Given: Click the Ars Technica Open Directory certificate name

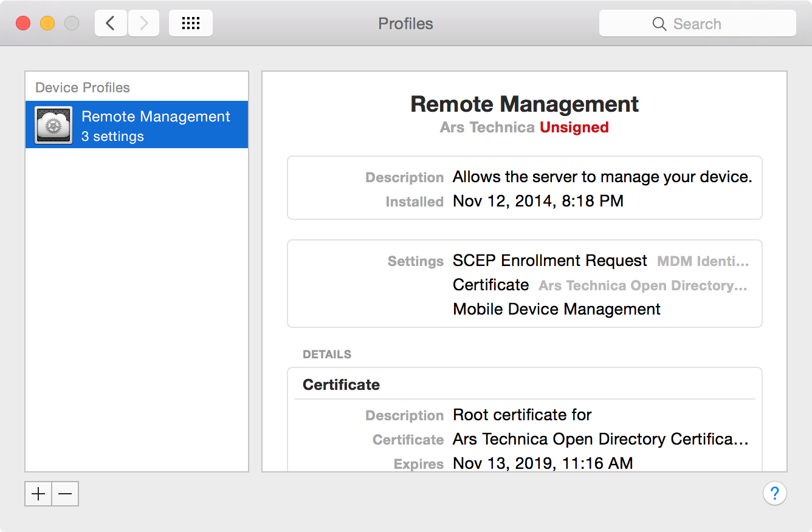Looking at the screenshot, I should pos(600,439).
